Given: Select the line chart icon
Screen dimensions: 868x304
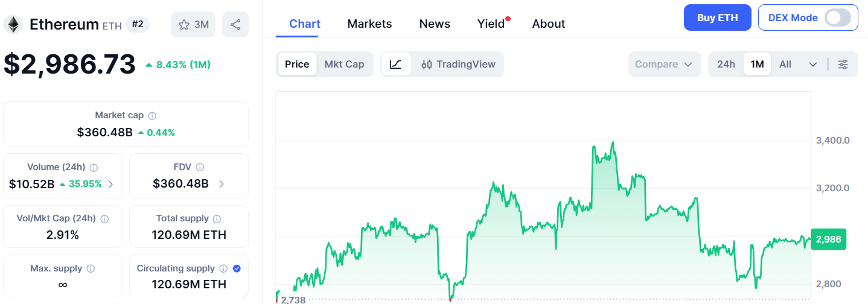Looking at the screenshot, I should [395, 65].
